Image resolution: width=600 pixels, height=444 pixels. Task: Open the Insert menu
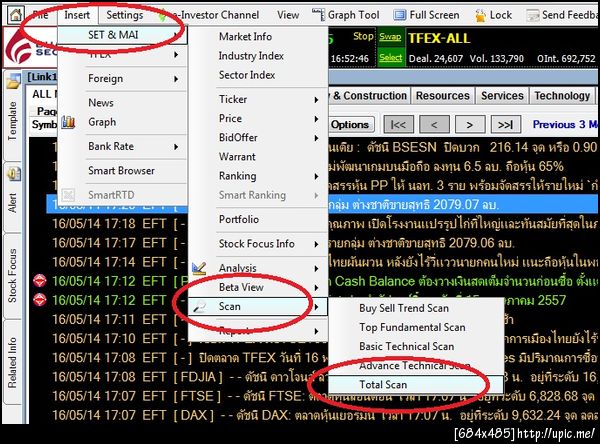[77, 15]
